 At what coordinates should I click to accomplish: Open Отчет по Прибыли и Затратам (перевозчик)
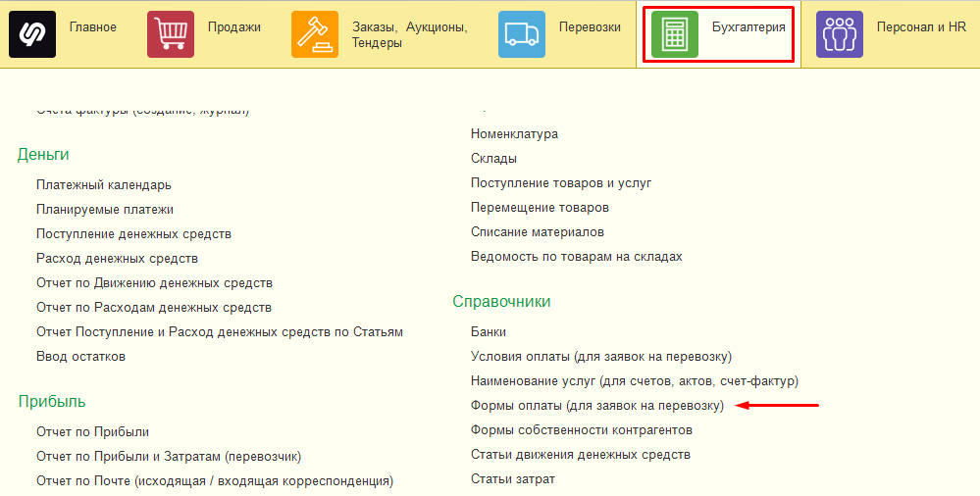[169, 457]
